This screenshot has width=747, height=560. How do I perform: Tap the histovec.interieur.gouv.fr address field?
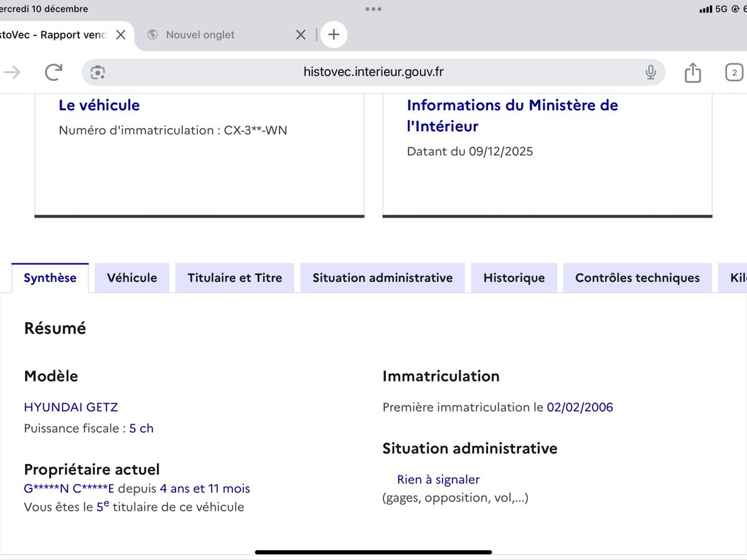click(x=374, y=72)
